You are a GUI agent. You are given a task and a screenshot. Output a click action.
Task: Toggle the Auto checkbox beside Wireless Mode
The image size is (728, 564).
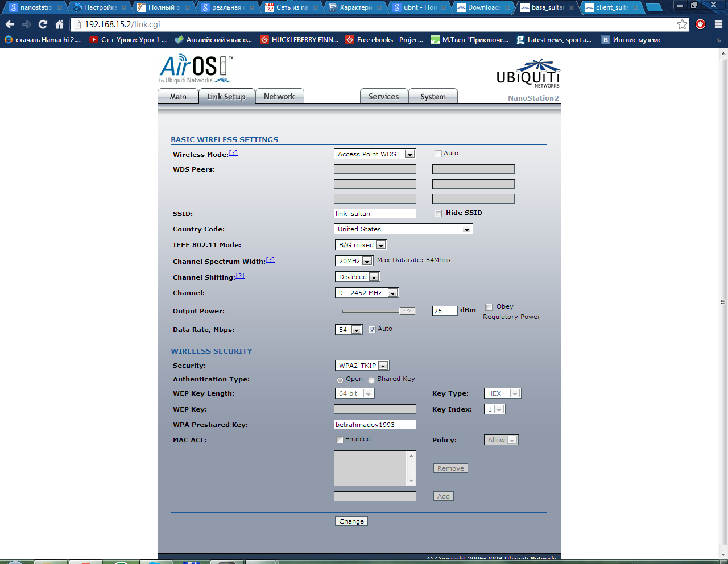click(x=438, y=154)
